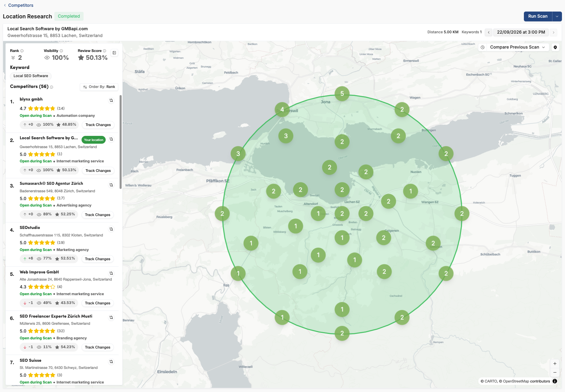
Task: Track Changes for Sumasearch SEO Agentur Zürich
Action: [x=98, y=215]
